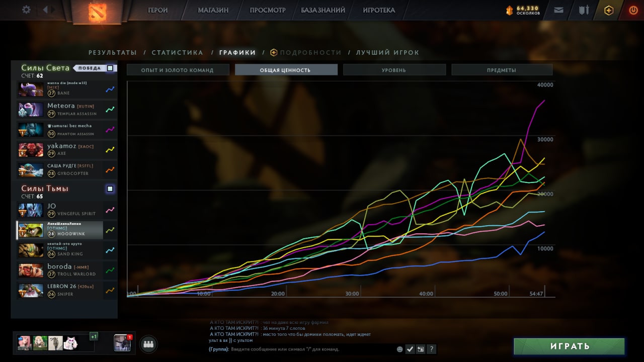Open profile avatar with notification badge
Screen dimensions: 644x362
click(122, 343)
